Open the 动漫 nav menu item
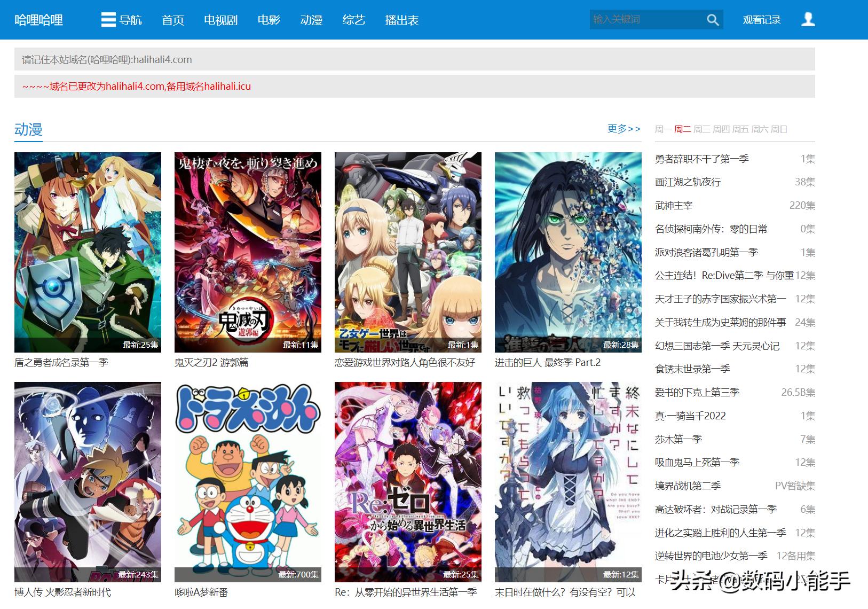The image size is (868, 609). click(311, 20)
